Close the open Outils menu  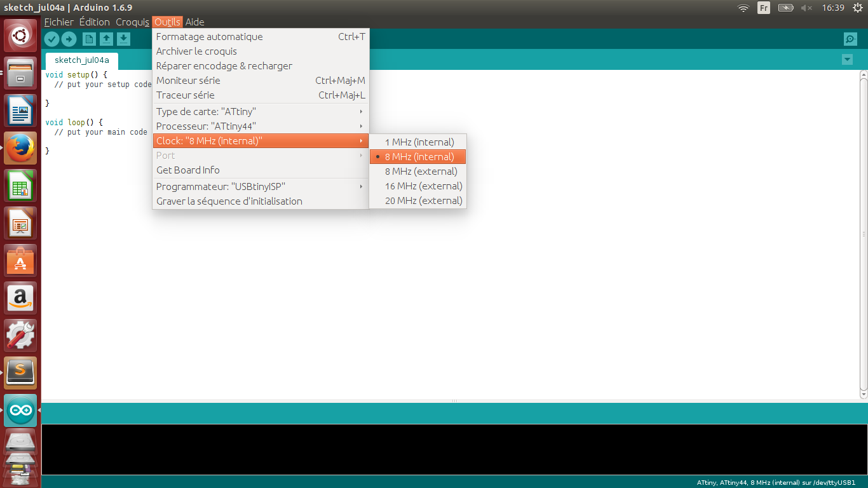168,22
